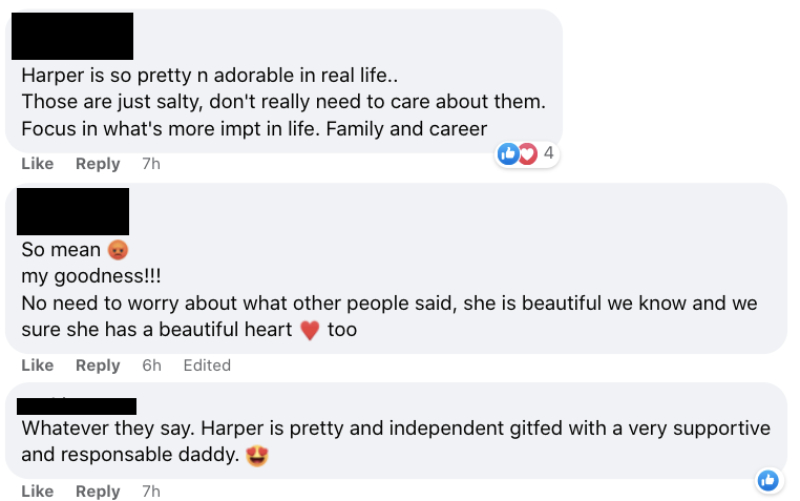The height and width of the screenshot is (501, 800).
Task: Reply to the "Whatever they say" comment
Action: point(98,491)
